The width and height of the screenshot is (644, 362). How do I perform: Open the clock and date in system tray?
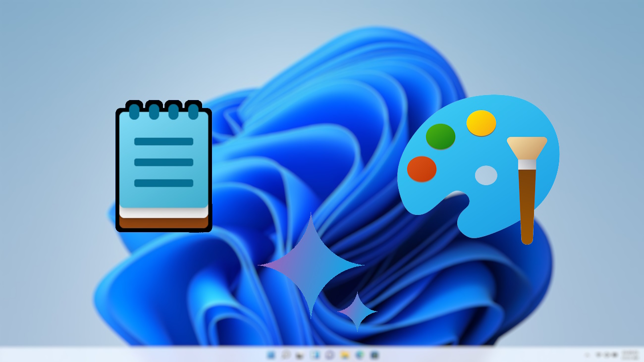point(630,355)
